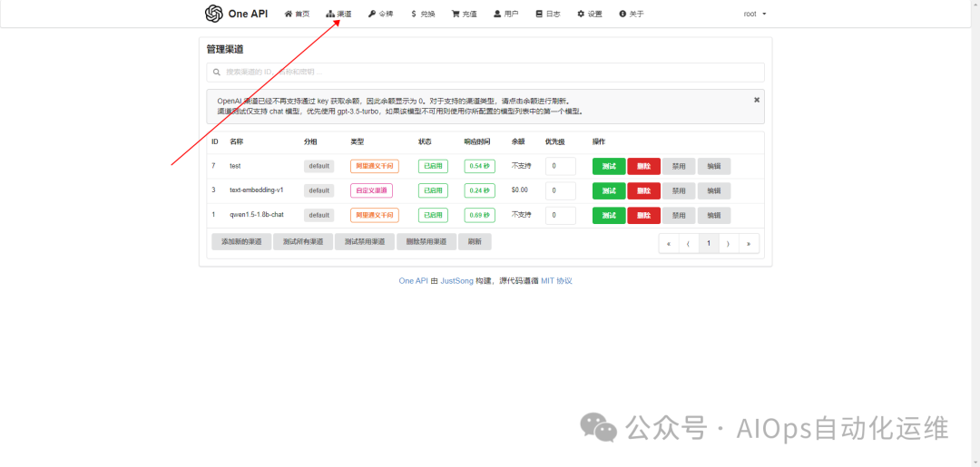
Task: Expand the root user dropdown
Action: coord(755,14)
